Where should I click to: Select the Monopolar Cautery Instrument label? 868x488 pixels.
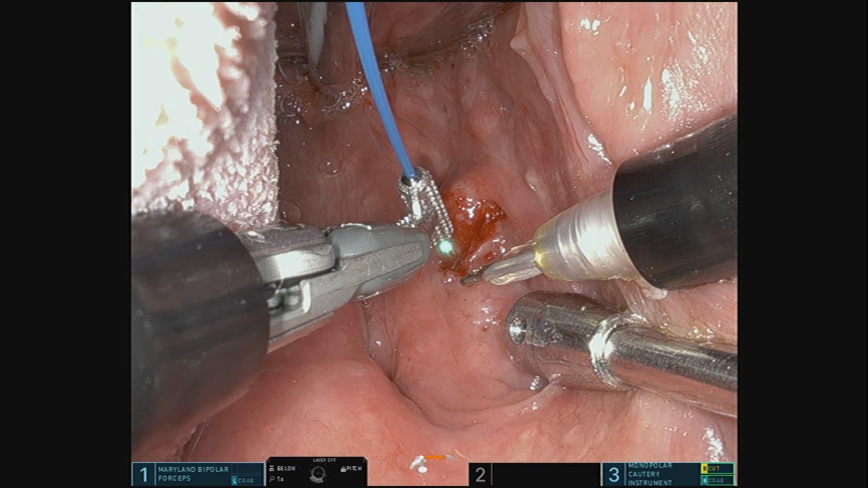pyautogui.click(x=650, y=474)
